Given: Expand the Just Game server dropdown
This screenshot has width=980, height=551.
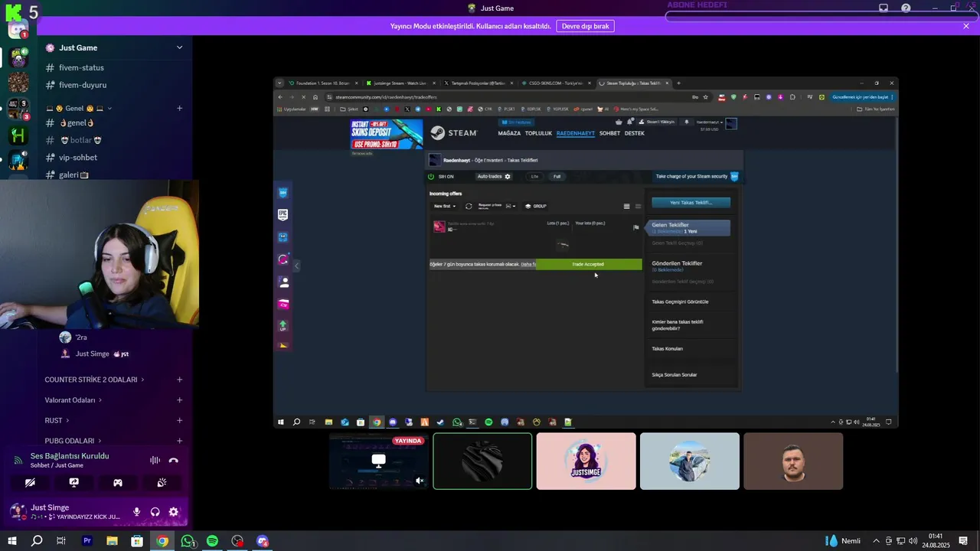Looking at the screenshot, I should tap(179, 47).
